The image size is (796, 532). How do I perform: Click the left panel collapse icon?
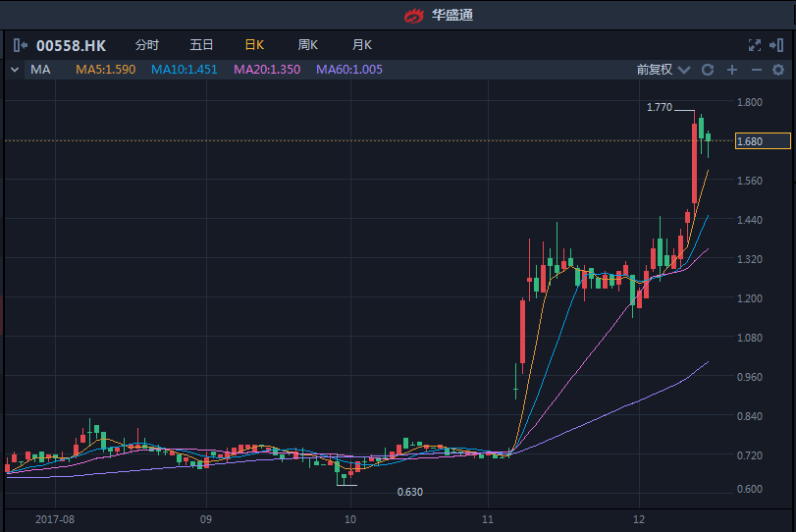pos(20,45)
